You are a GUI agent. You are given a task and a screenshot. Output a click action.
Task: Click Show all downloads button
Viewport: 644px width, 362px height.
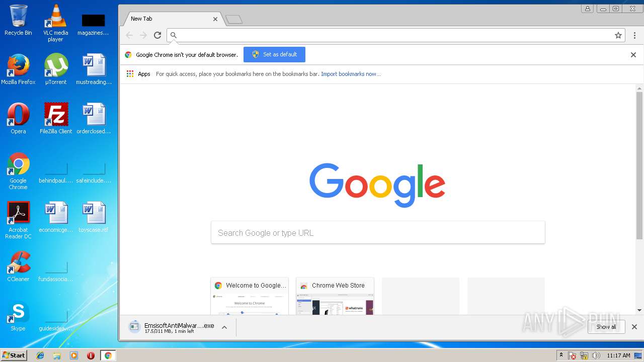point(606,327)
